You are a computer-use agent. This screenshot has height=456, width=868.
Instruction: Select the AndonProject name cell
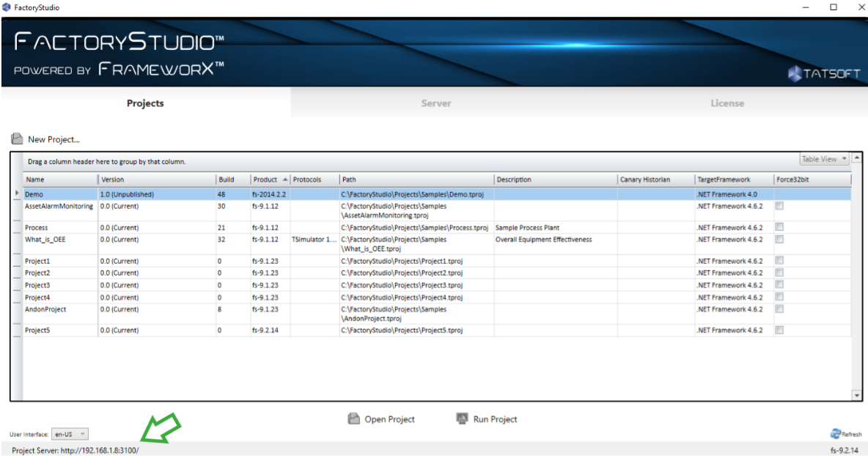pyautogui.click(x=60, y=314)
